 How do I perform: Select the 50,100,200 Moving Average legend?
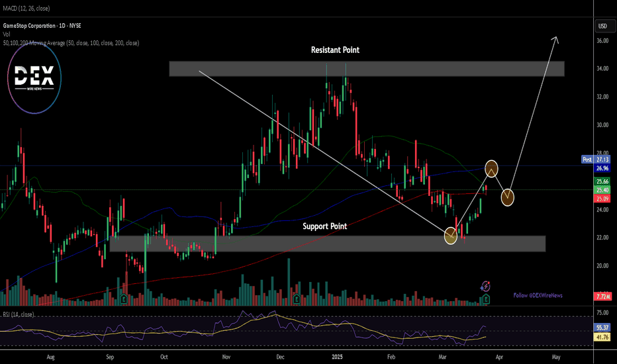[x=71, y=43]
